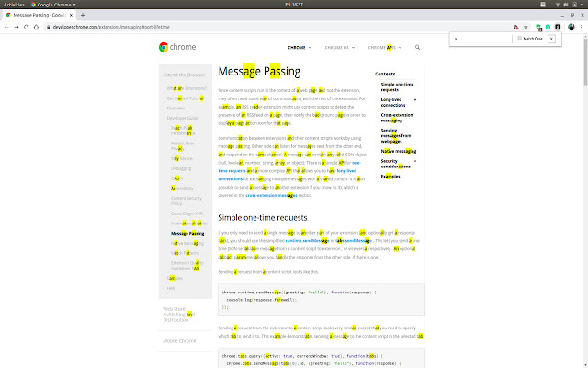Open What are Extensions? in sidebar
This screenshot has height=368, width=588.
187,88
